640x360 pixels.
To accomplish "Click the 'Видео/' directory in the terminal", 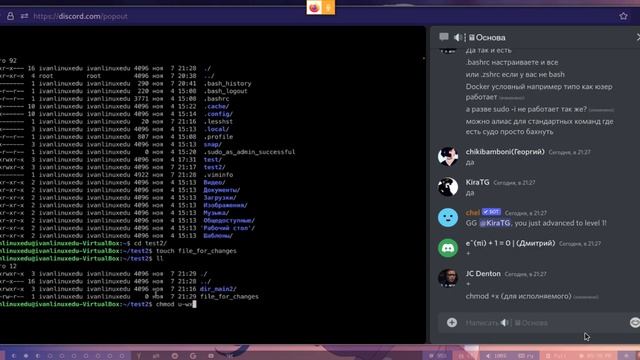I will point(214,182).
